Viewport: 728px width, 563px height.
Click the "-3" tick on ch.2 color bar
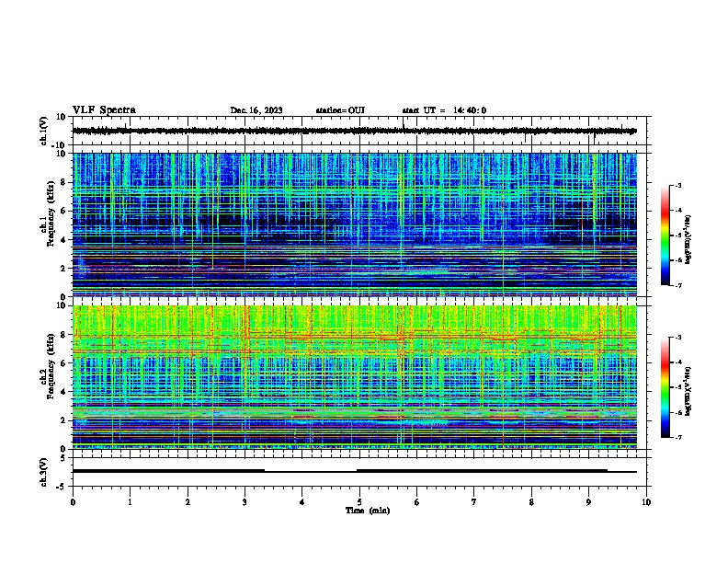677,338
